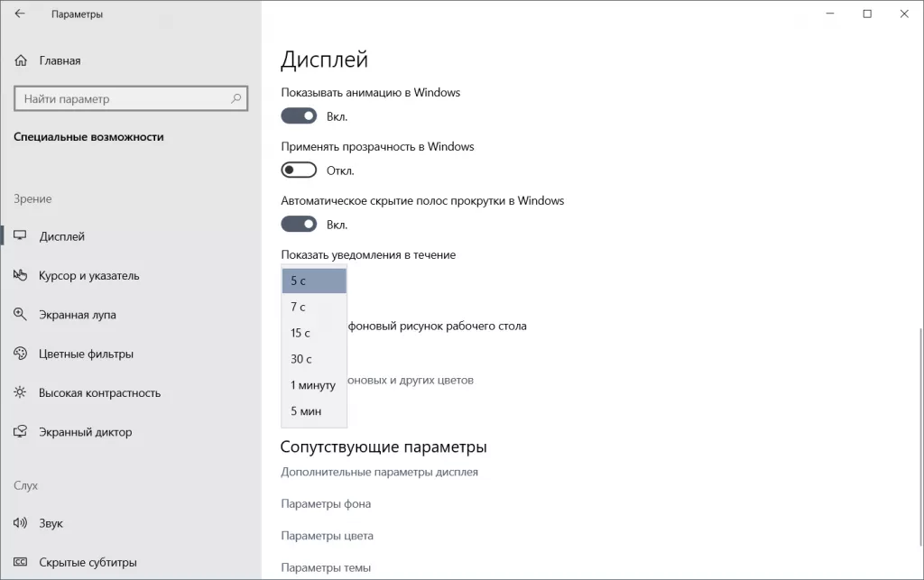Choose 7 с notification duration

point(314,307)
